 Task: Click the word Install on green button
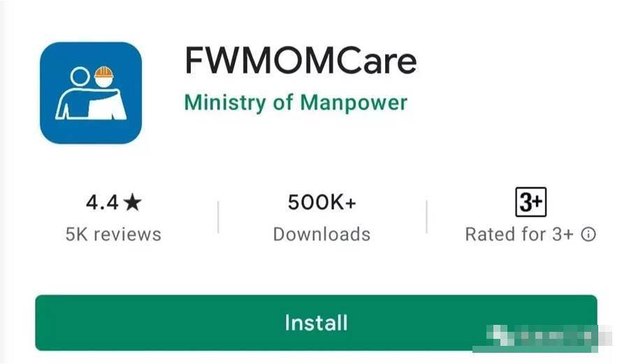[316, 323]
